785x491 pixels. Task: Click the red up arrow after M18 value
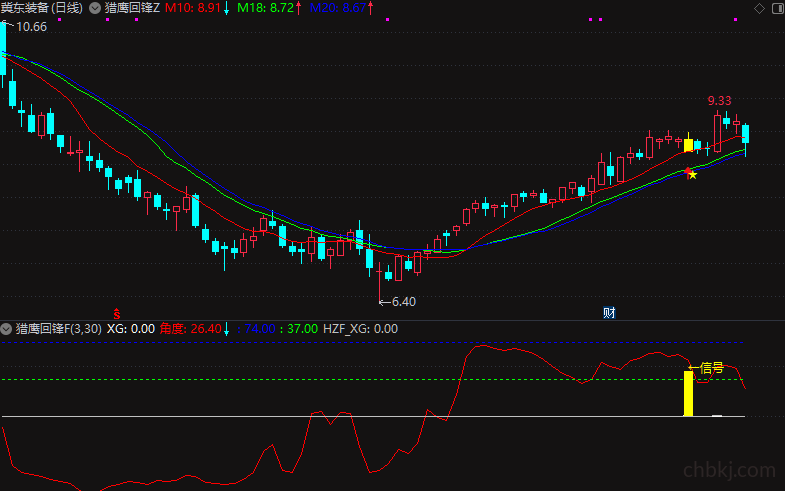(298, 8)
